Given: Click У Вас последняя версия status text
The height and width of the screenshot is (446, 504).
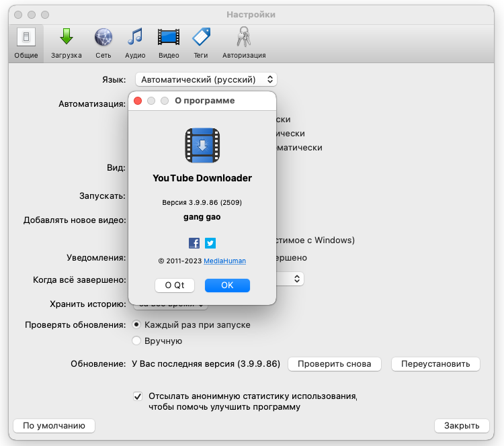Looking at the screenshot, I should click(x=206, y=364).
